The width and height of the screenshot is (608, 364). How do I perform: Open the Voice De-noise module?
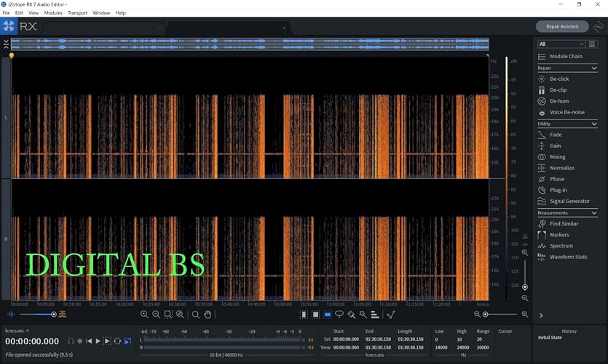point(567,112)
